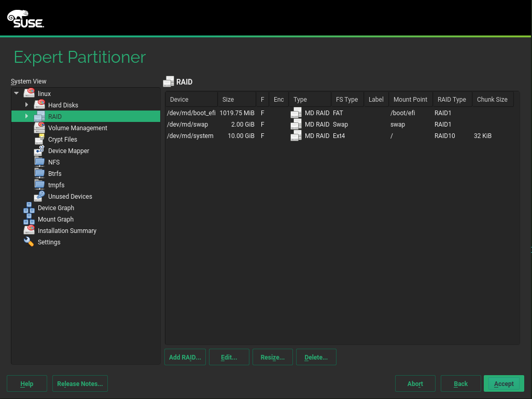Click the Btrfs icon in System View
Image resolution: width=532 pixels, height=399 pixels.
(40, 173)
